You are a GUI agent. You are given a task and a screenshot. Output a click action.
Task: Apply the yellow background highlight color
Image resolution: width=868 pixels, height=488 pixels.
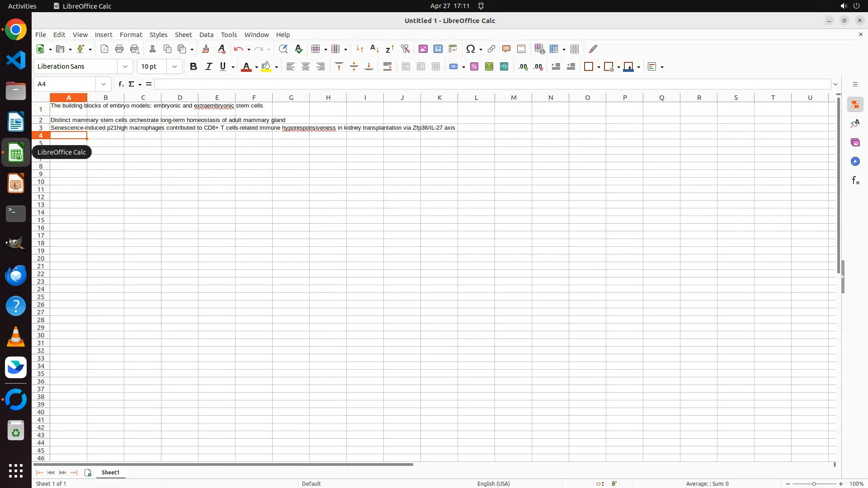click(266, 66)
